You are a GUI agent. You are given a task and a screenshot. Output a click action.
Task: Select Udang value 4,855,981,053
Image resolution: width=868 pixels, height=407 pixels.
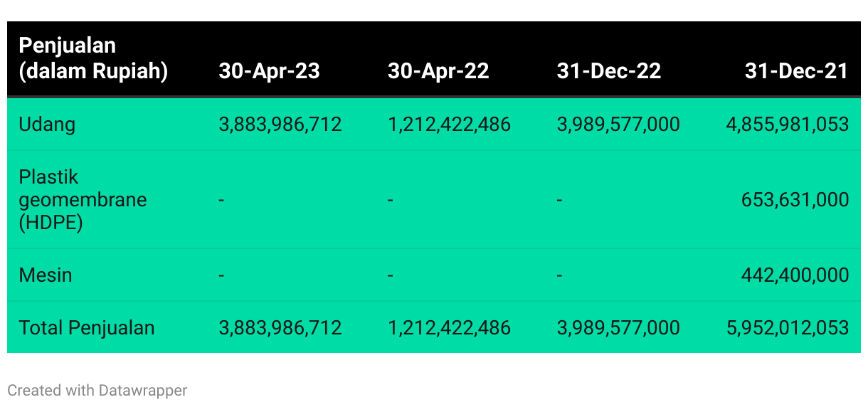(x=788, y=125)
